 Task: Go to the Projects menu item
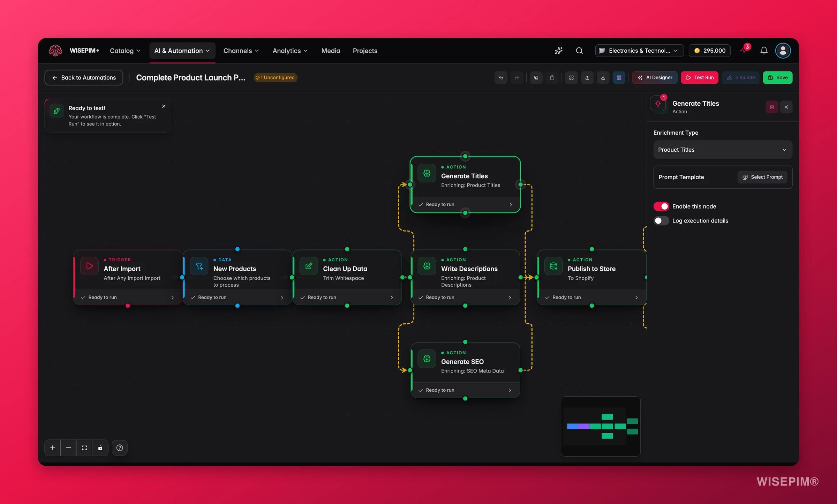tap(365, 51)
